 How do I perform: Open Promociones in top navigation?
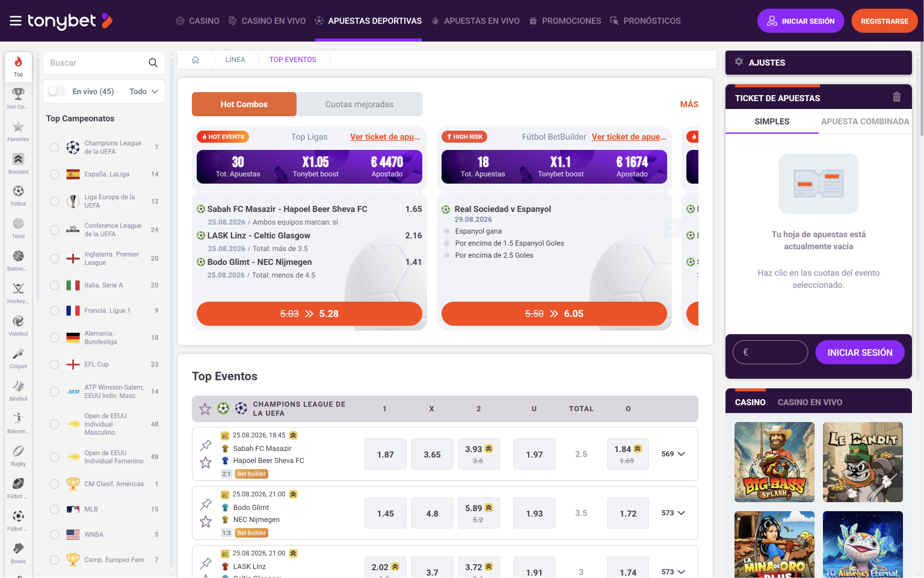click(565, 21)
